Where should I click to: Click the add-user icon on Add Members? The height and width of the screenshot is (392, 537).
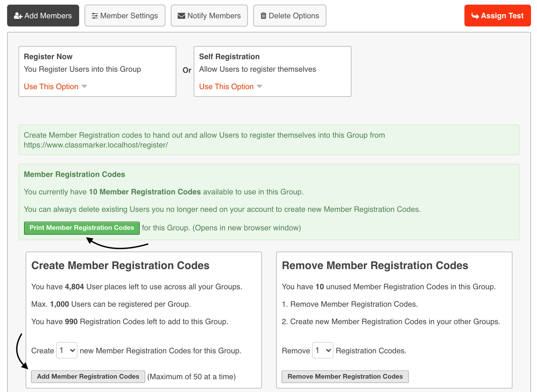point(18,16)
